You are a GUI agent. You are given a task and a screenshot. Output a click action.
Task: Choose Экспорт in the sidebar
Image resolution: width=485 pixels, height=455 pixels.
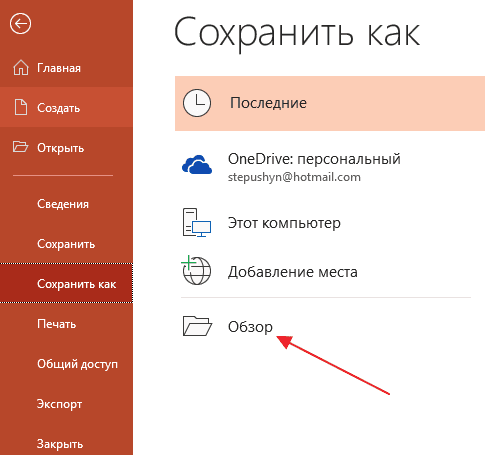tap(66, 404)
